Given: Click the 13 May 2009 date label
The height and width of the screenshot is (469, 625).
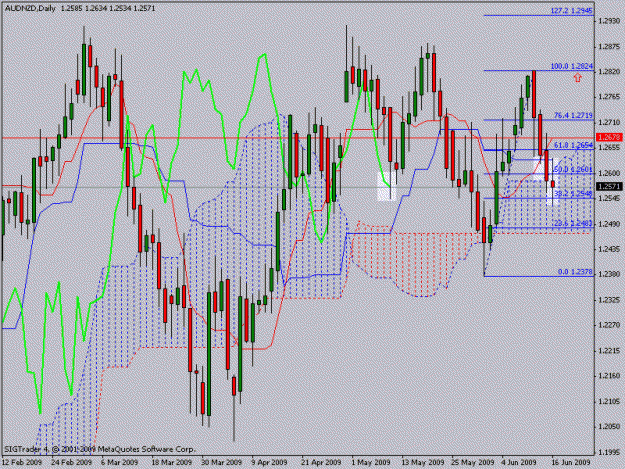Looking at the screenshot, I should click(423, 462).
